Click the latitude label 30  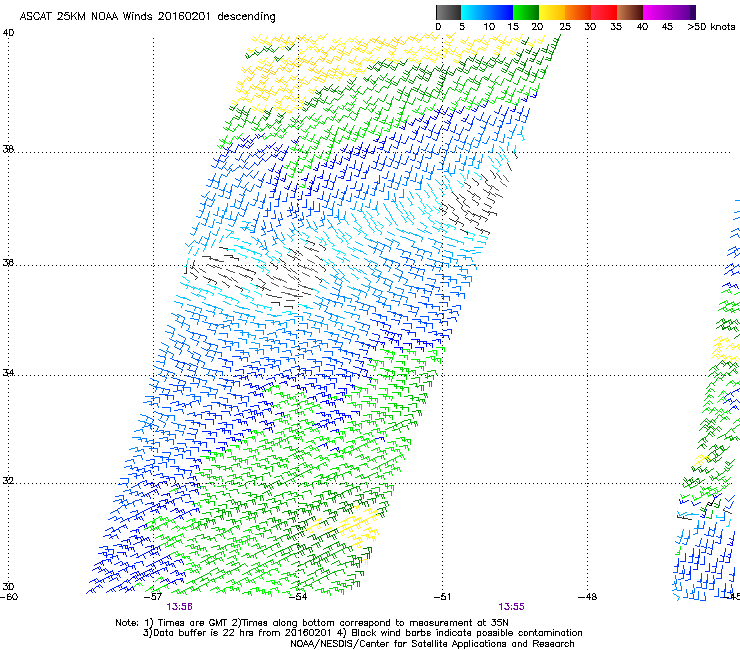pyautogui.click(x=8, y=587)
